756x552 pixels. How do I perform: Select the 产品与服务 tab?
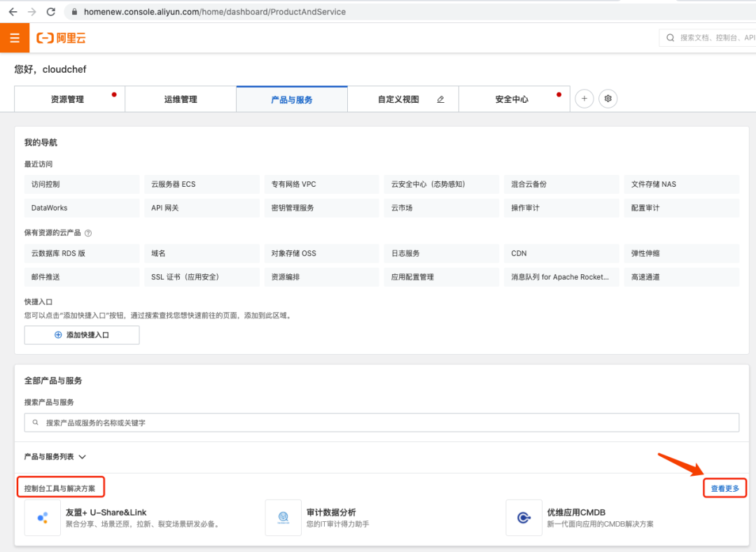tap(292, 99)
